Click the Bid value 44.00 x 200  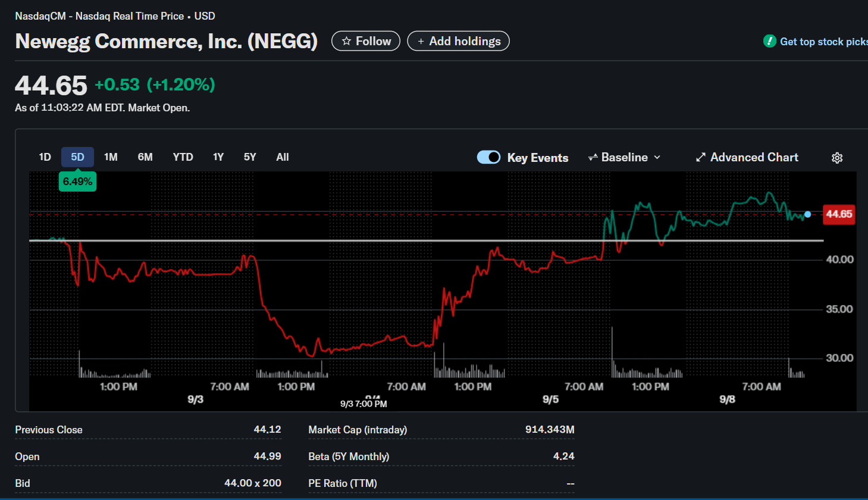point(253,483)
